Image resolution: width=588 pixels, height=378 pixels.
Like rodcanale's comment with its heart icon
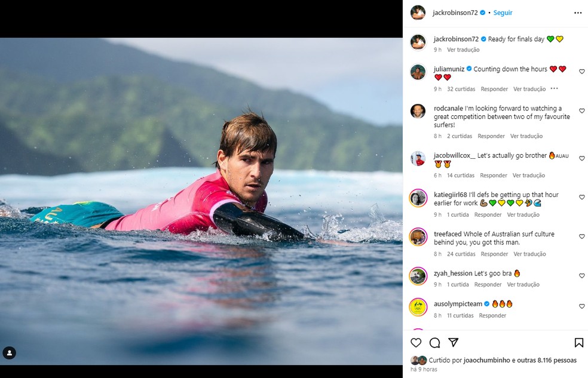coord(581,110)
